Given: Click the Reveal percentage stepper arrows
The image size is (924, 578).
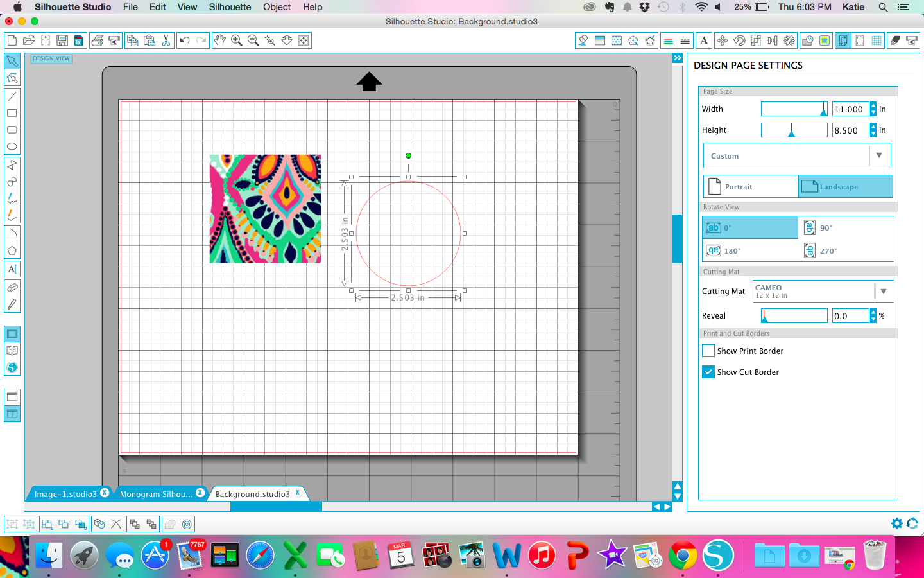Looking at the screenshot, I should 873,316.
